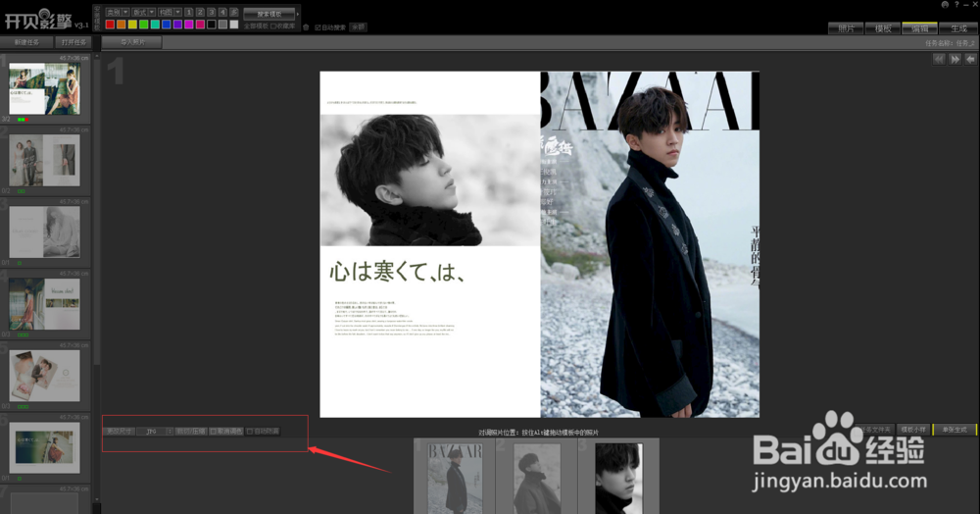Viewport: 980px width, 514px height.
Task: Filter templates with 2 photos
Action: point(200,13)
